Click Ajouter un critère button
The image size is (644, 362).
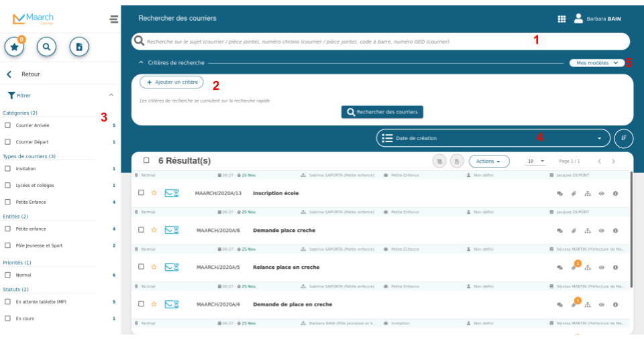coord(171,82)
